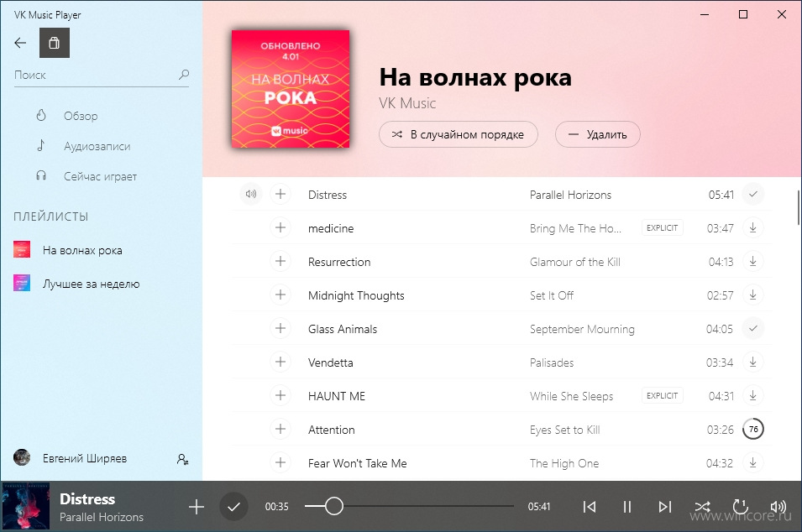802x532 pixels.
Task: Click the Bring Me The Ho... artist name
Action: pyautogui.click(x=575, y=228)
